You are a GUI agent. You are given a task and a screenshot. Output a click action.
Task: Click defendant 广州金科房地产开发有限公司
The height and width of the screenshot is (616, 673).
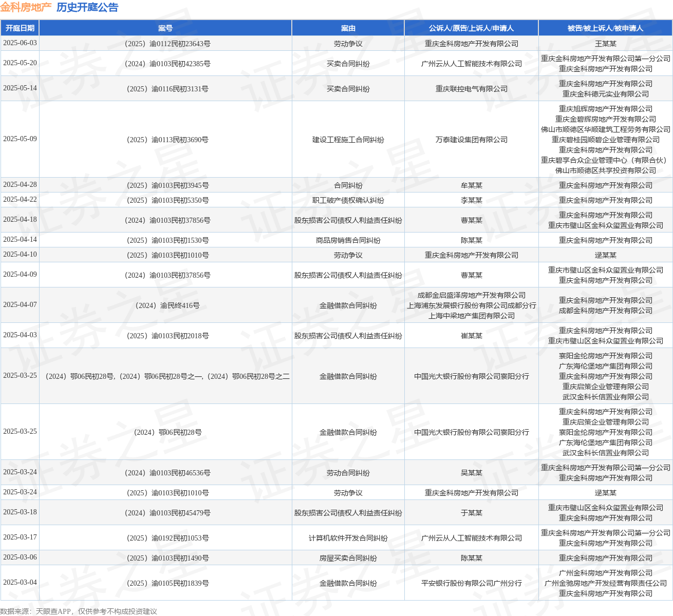pos(606,573)
